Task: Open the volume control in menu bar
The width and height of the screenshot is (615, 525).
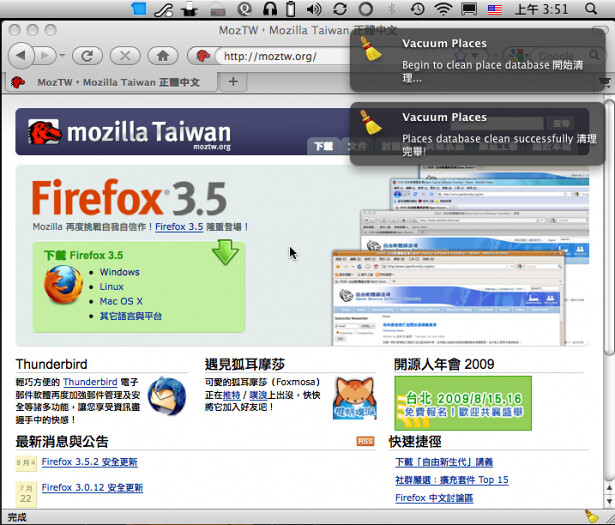Action: [314, 9]
